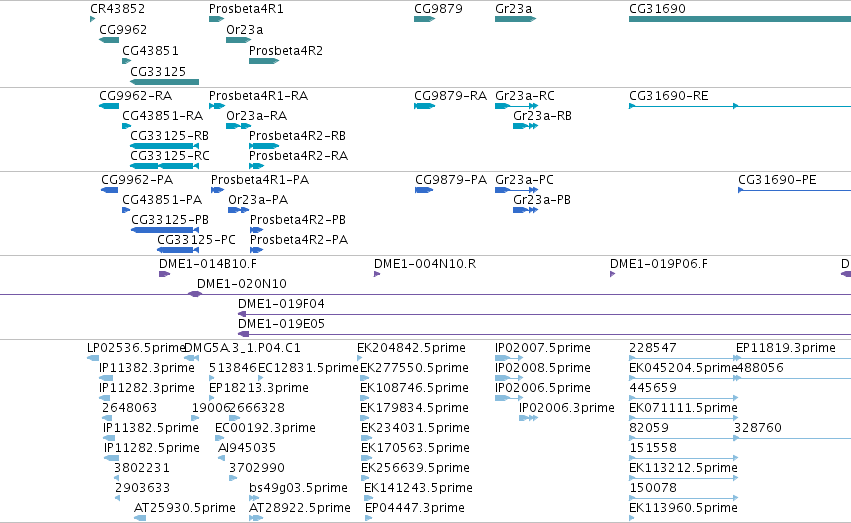The width and height of the screenshot is (851, 523).
Task: Select protein CG9962-PA
Action: (x=110, y=190)
